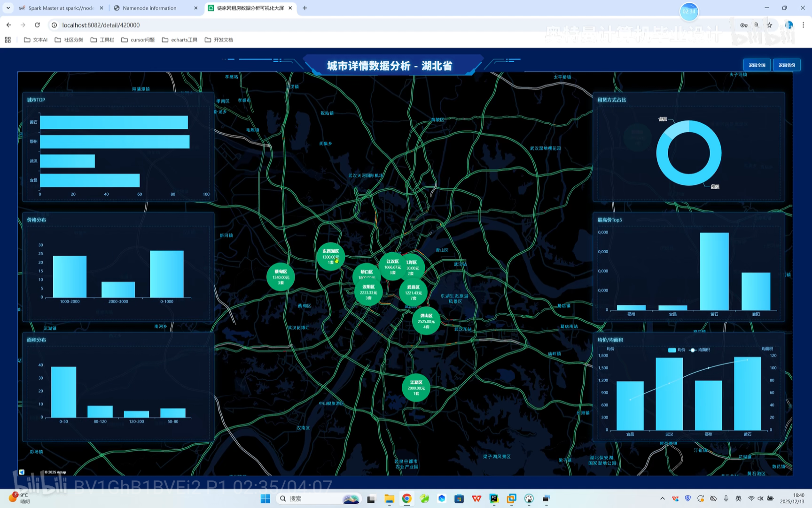This screenshot has height=508, width=812.
Task: Click the browser forward arrow
Action: (x=23, y=25)
